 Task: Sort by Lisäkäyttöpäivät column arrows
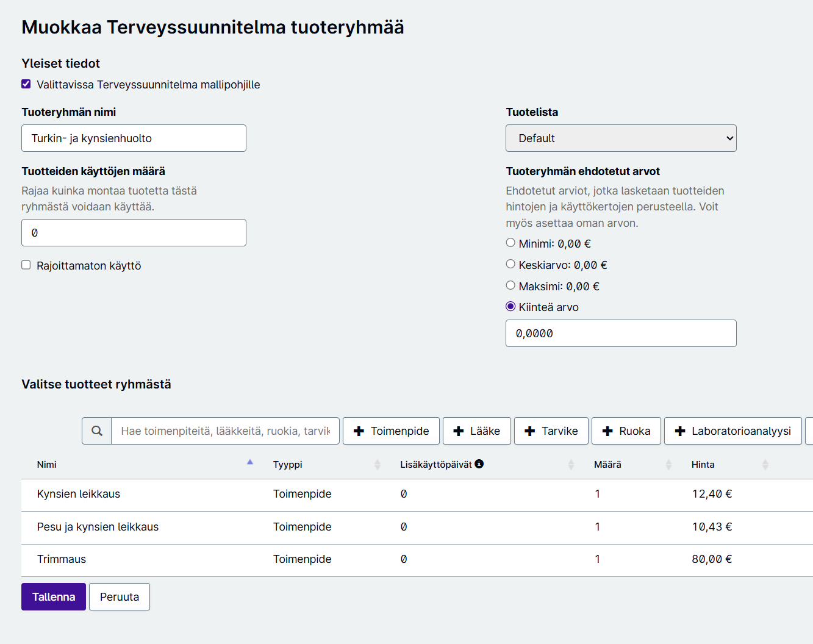(x=571, y=465)
